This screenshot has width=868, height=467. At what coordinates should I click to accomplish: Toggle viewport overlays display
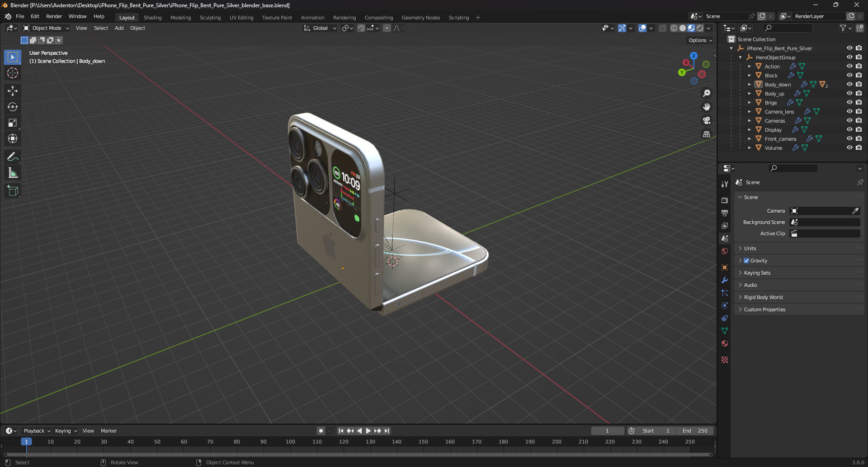pyautogui.click(x=642, y=28)
